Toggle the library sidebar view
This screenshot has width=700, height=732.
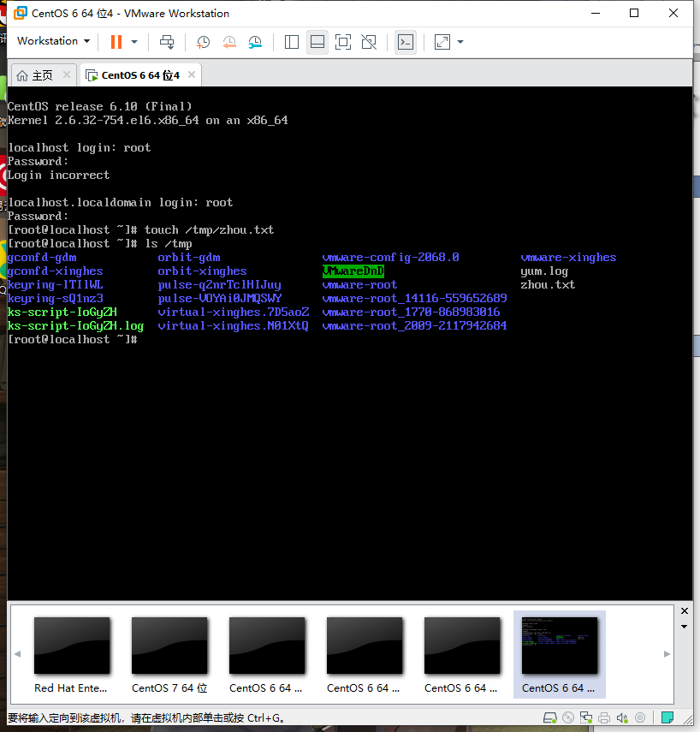point(292,42)
